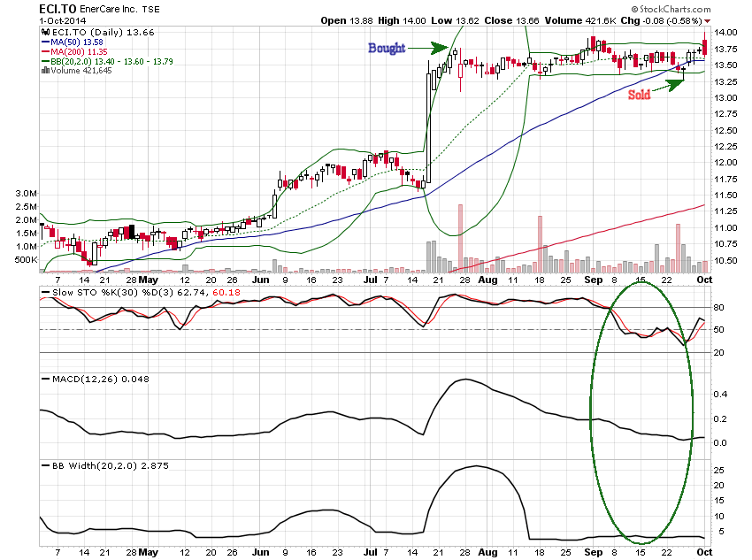This screenshot has width=752, height=560.
Task: Click the Volume 421.6K value in the header
Action: [x=580, y=20]
